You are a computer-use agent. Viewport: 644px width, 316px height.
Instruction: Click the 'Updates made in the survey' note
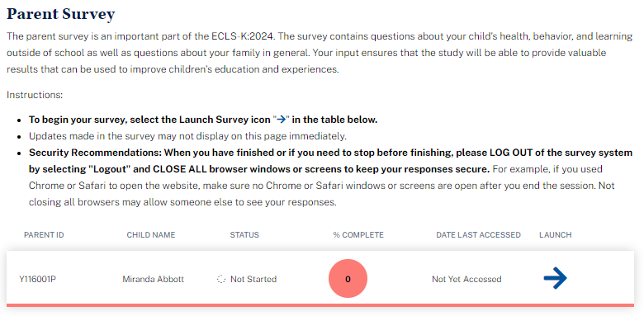coord(188,136)
